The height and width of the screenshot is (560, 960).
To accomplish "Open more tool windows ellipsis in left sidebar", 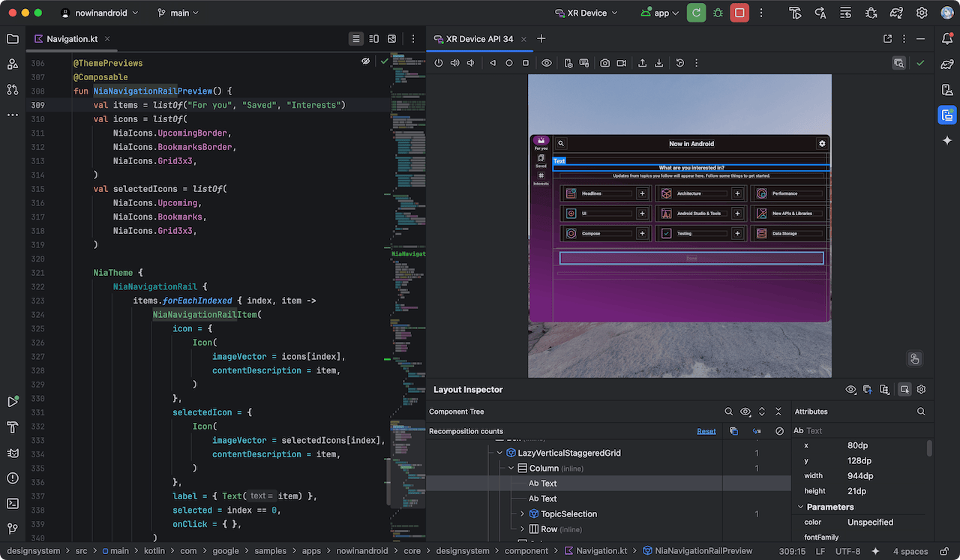I will pos(12,115).
